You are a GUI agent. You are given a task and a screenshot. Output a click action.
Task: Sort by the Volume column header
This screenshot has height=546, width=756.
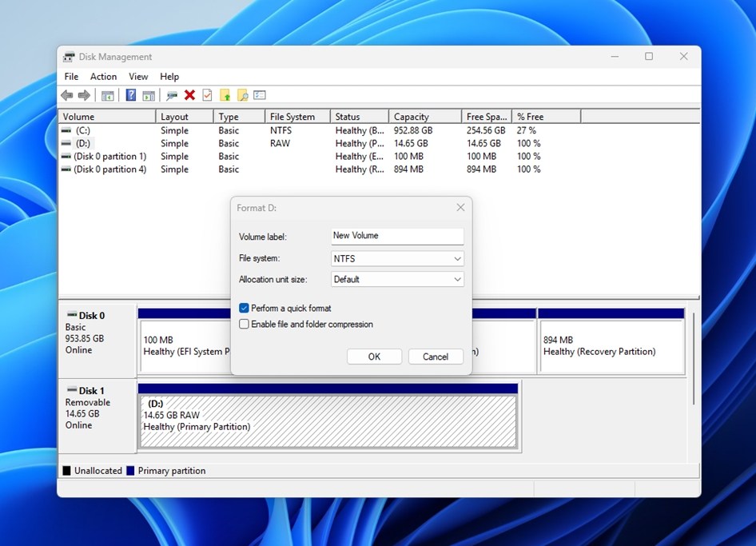click(x=107, y=117)
